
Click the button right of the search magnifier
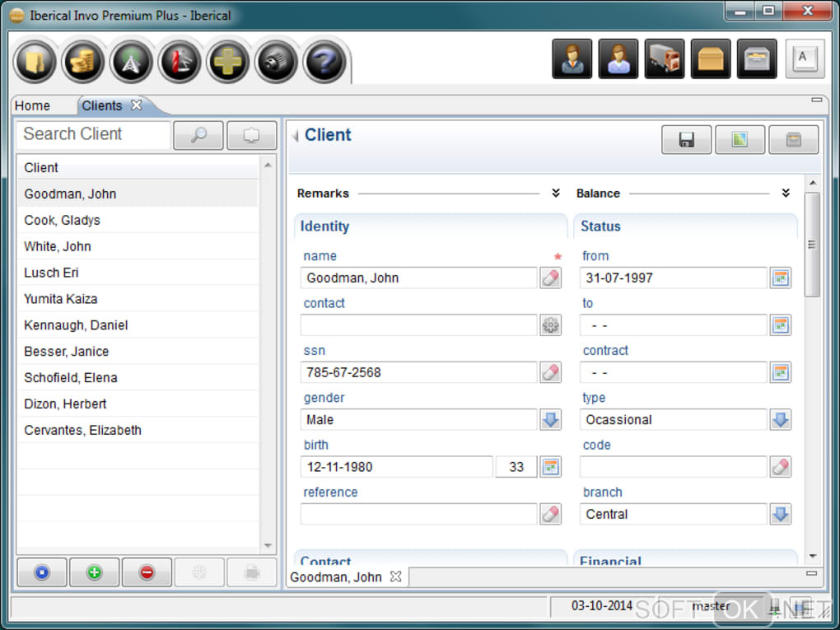pos(252,135)
